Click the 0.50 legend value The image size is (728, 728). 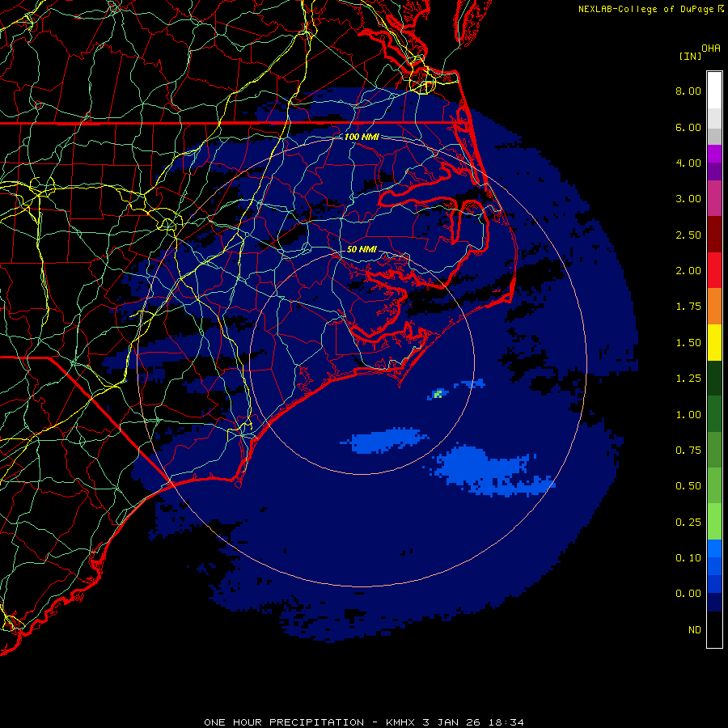pyautogui.click(x=688, y=486)
